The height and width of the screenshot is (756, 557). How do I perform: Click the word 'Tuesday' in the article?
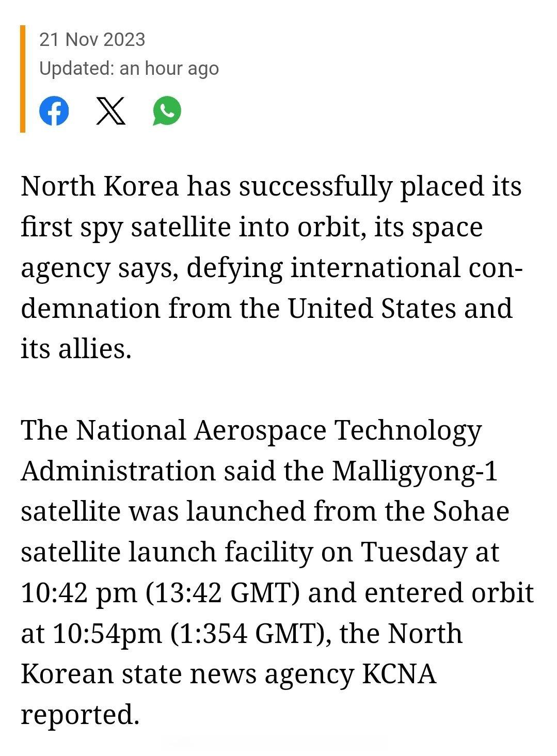pos(413,552)
